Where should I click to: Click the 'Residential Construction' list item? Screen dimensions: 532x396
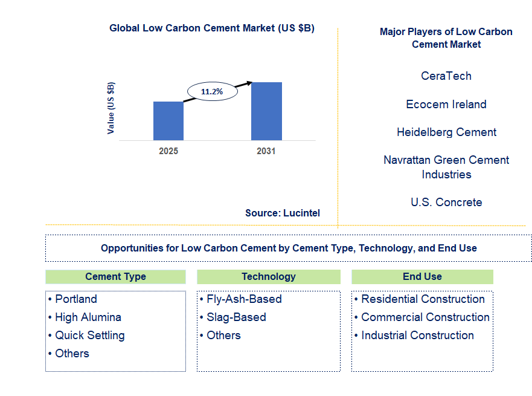[x=423, y=299]
